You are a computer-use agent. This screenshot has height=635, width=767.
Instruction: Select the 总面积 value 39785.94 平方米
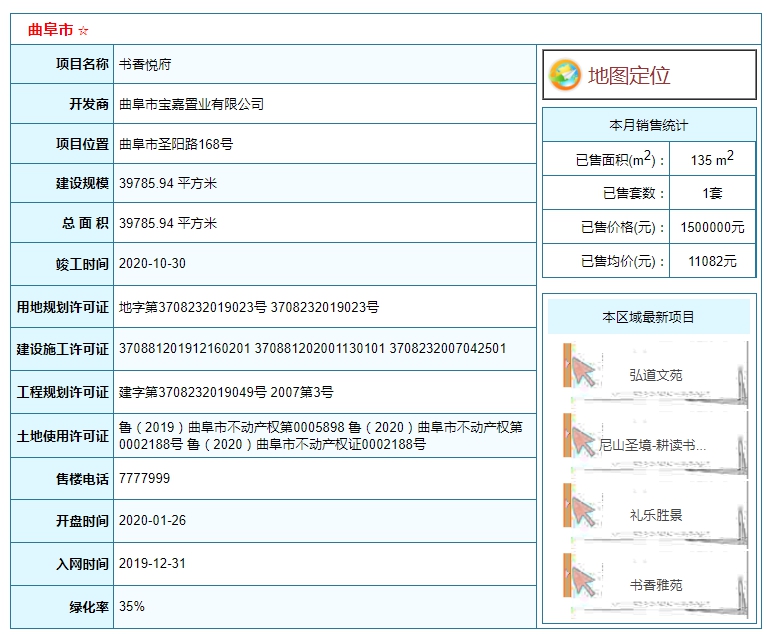(168, 224)
